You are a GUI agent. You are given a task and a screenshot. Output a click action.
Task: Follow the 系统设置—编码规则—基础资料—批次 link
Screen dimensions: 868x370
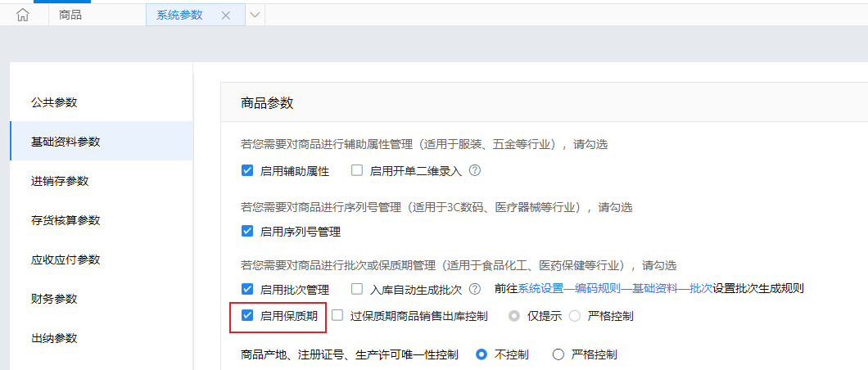(614, 288)
